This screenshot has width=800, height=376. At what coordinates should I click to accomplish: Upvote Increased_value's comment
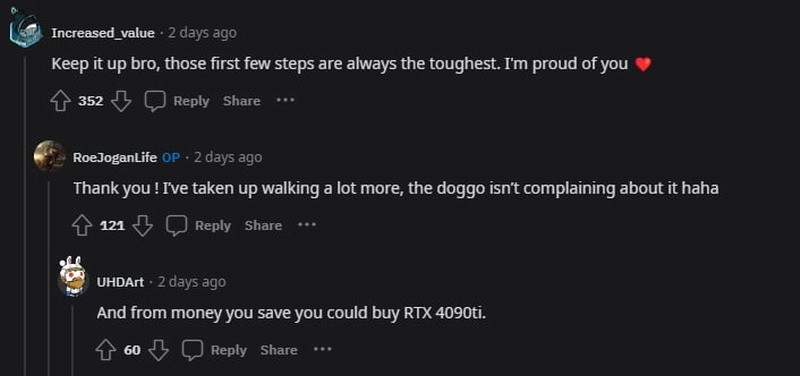[60, 101]
